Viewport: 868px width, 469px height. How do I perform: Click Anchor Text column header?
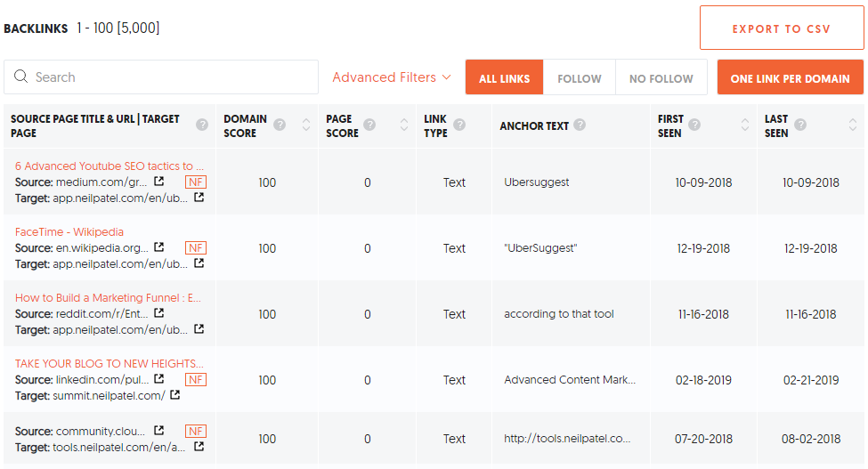[534, 126]
